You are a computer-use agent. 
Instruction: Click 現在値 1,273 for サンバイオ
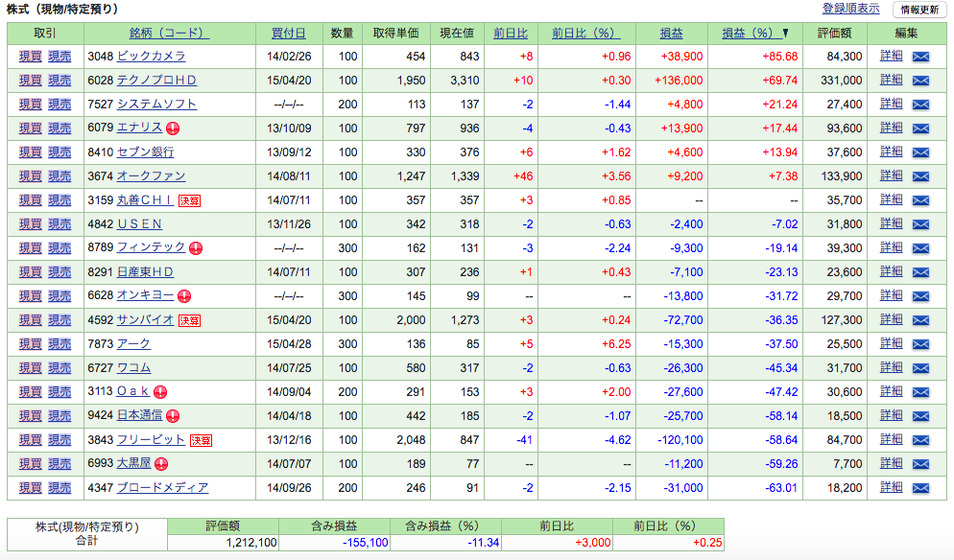465,320
